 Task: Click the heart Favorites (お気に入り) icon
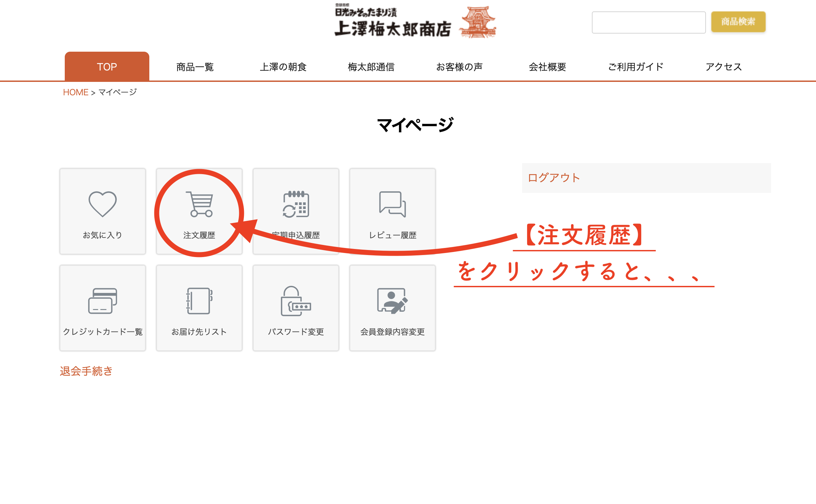pos(102,204)
